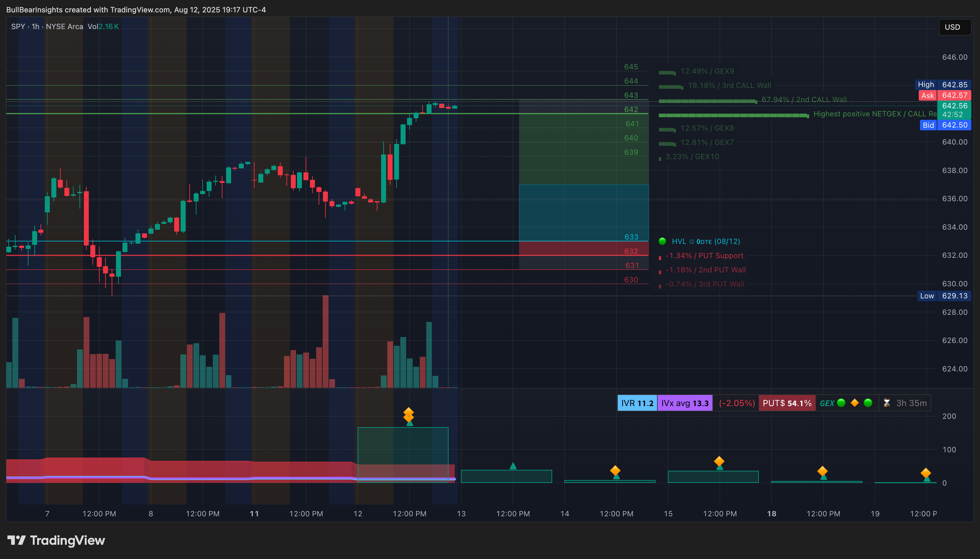The height and width of the screenshot is (559, 980).
Task: Select the PUT$ 54.1% badge
Action: point(787,403)
